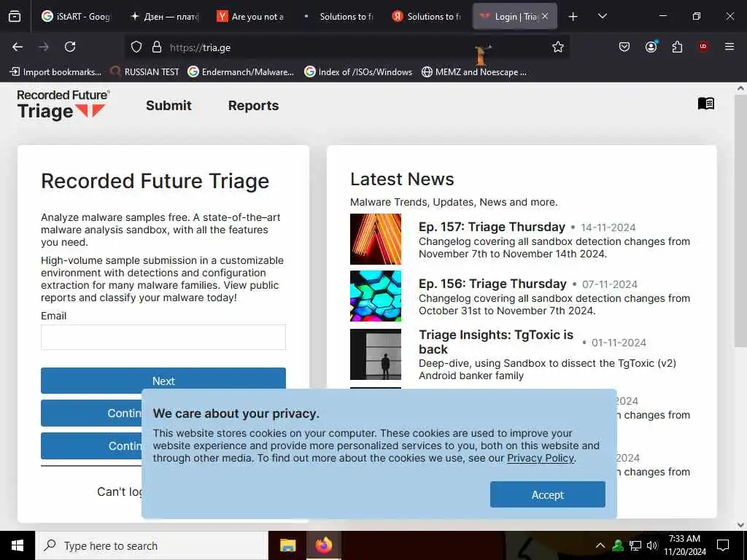Viewport: 747px width, 560px height.
Task: Open the Windows Start button
Action: pos(18,545)
